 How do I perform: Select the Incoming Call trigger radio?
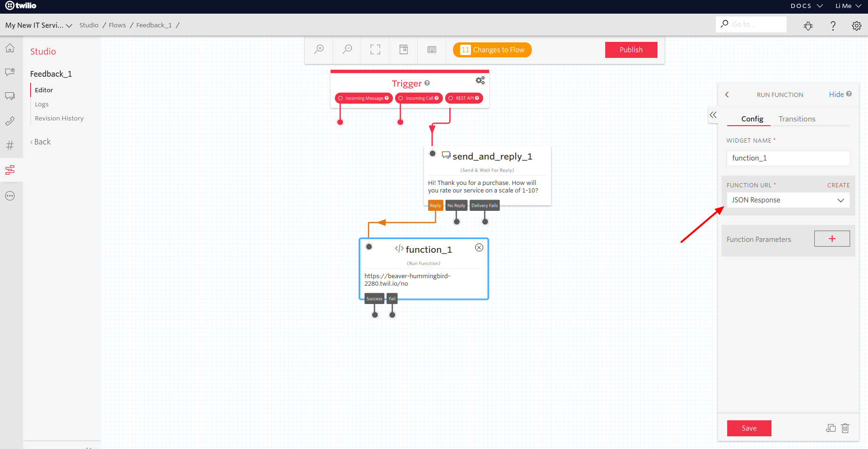(400, 98)
